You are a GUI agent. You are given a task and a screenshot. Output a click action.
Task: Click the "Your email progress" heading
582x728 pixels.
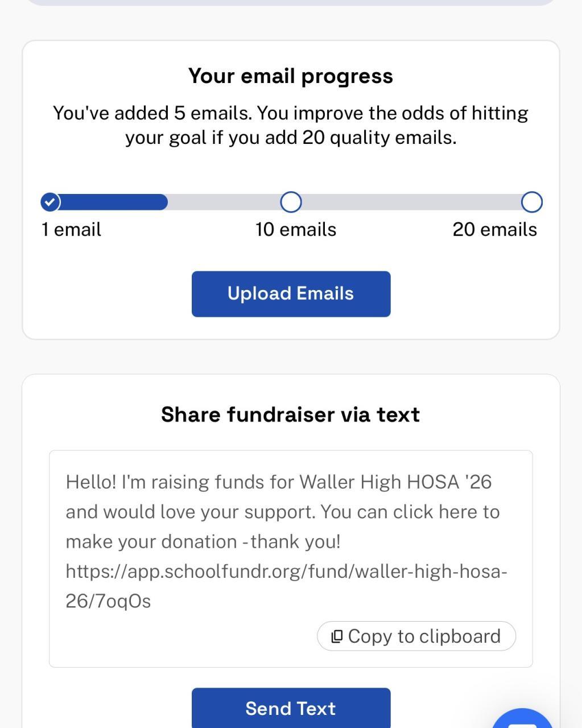[291, 76]
